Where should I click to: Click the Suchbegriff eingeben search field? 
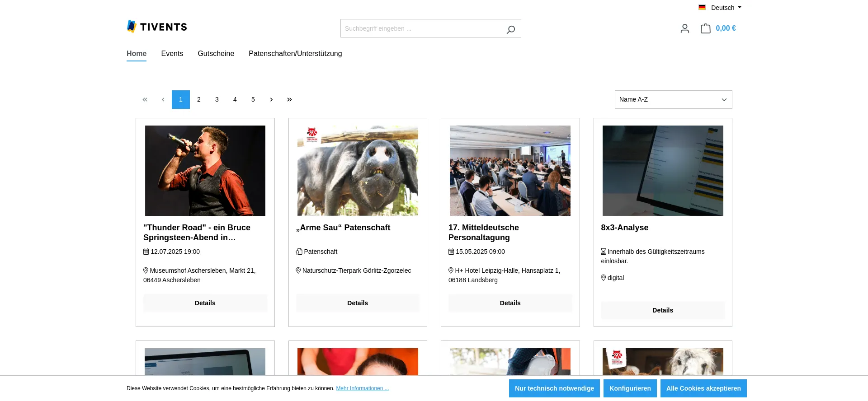(x=420, y=28)
